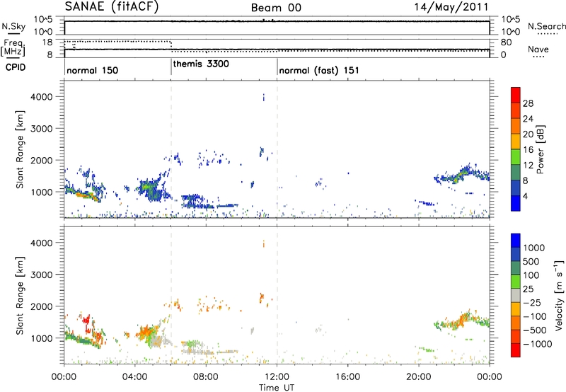Click the '08:00' time tick label
Viewport: 566px width, 392px height.
pyautogui.click(x=205, y=377)
